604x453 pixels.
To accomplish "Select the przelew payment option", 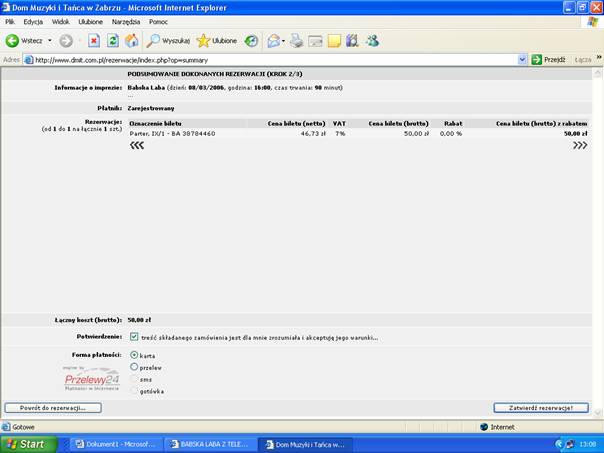I will click(135, 367).
